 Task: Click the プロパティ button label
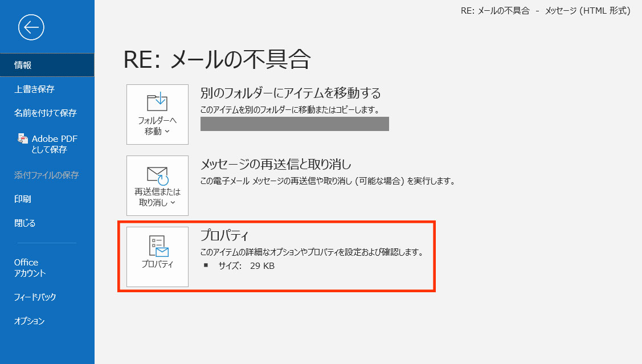157,264
